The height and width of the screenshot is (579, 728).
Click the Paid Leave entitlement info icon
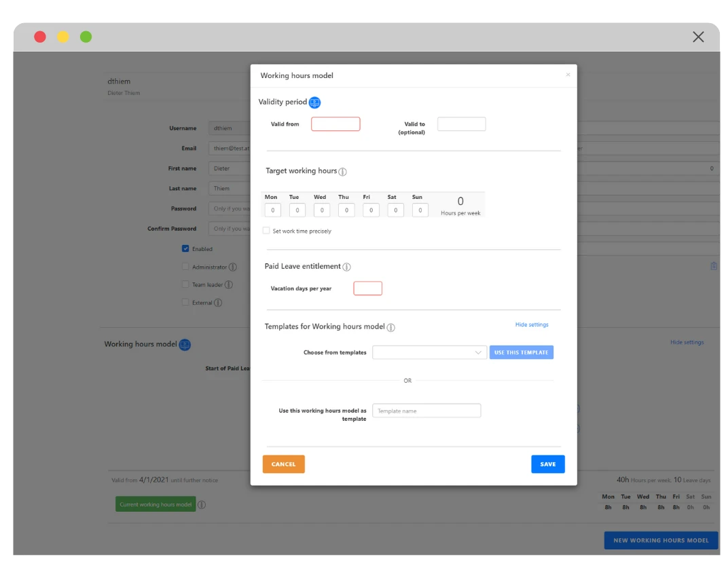346,267
